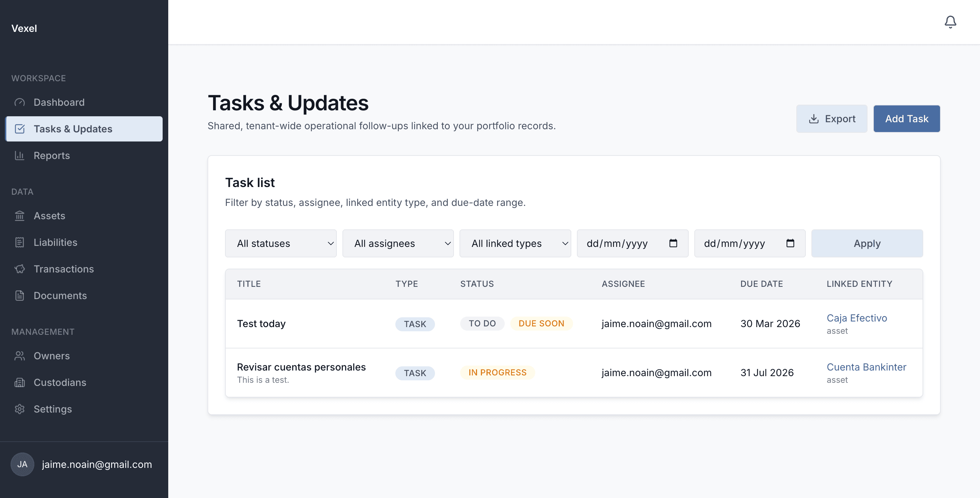Open the All linked types dropdown
The height and width of the screenshot is (498, 980).
pos(515,243)
